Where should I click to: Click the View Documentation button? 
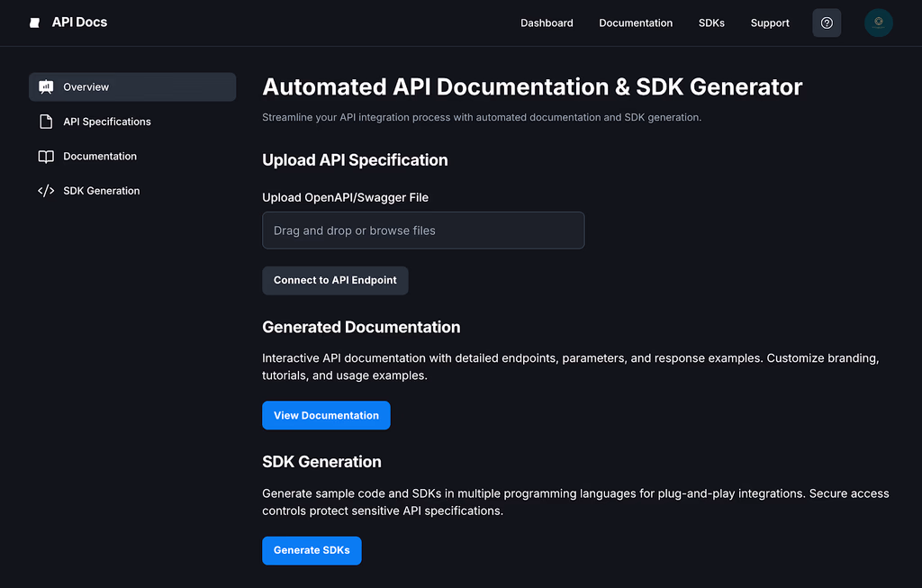click(x=326, y=415)
